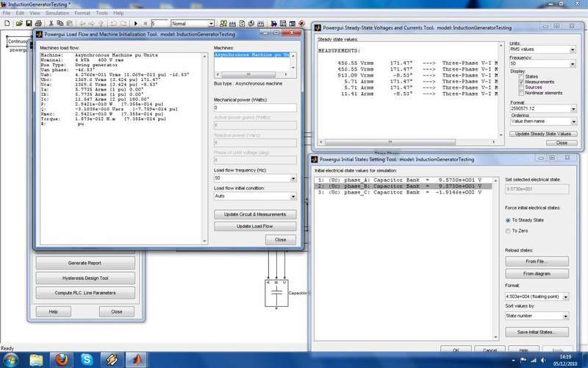588x368 pixels.
Task: Expand the Load flow frequency dropdown
Action: tap(254, 177)
